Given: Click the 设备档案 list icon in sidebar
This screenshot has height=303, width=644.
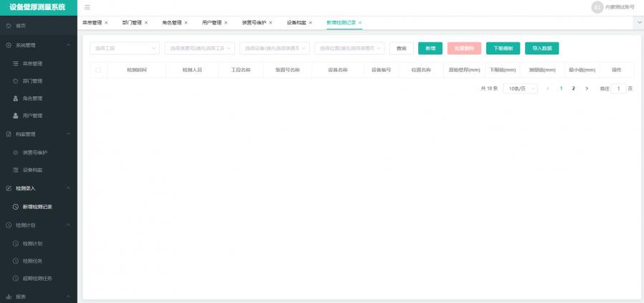Looking at the screenshot, I should click(x=16, y=170).
